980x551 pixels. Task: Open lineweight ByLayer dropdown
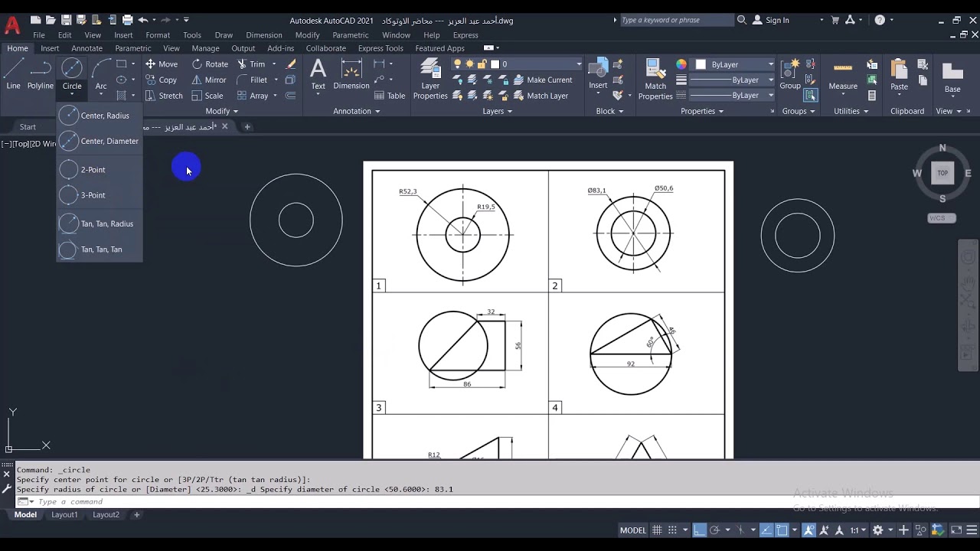tap(733, 80)
